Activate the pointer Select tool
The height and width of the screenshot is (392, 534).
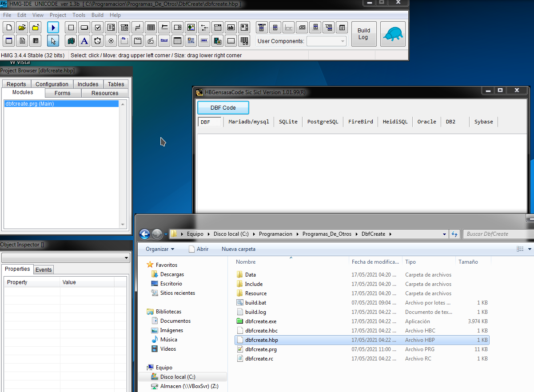click(x=53, y=40)
